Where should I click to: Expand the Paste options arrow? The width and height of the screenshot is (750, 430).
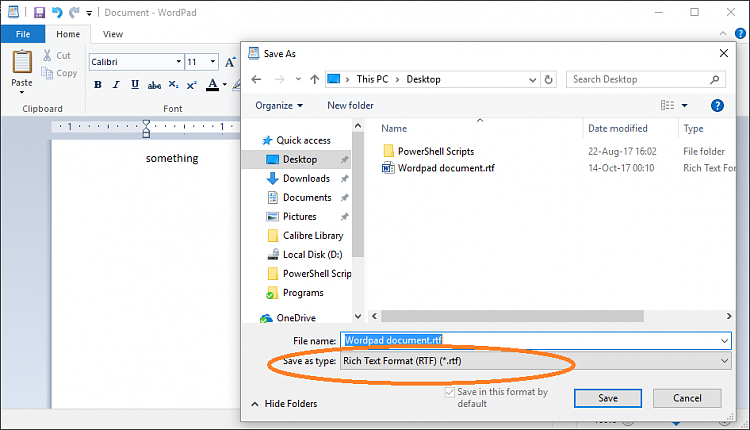(x=22, y=92)
